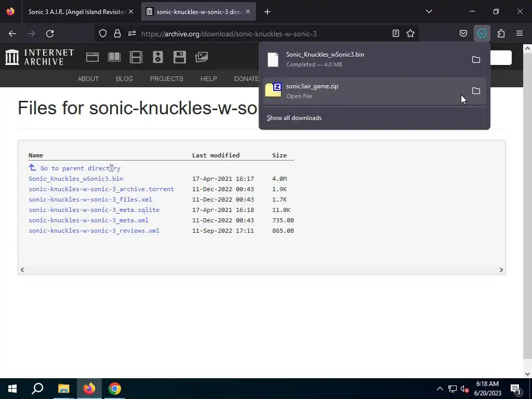Open sonic-knuckles-w-sonic-3_reviews.xml link
The width and height of the screenshot is (532, 399).
coord(94,231)
